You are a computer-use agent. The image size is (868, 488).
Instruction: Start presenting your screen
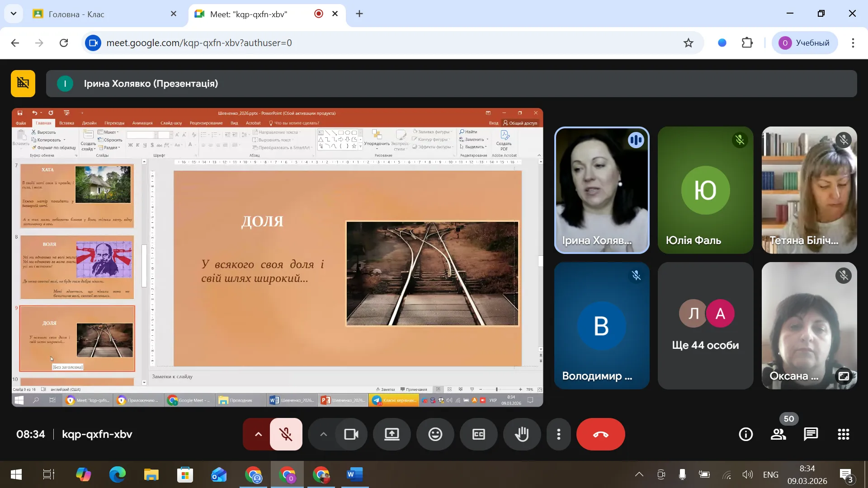[x=392, y=435]
